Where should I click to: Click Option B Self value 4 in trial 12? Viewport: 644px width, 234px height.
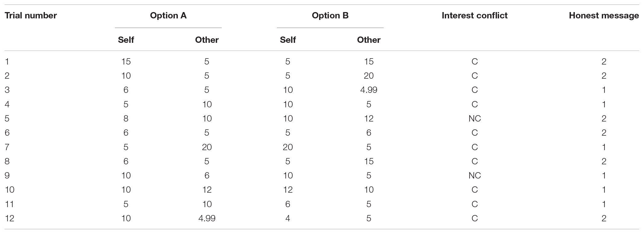point(288,218)
